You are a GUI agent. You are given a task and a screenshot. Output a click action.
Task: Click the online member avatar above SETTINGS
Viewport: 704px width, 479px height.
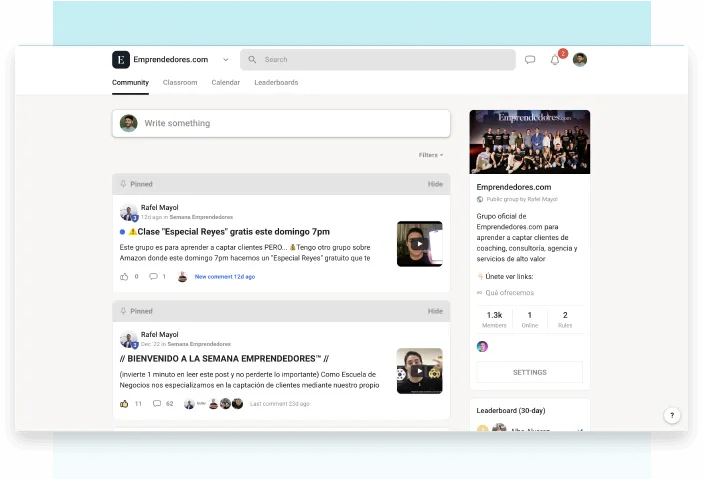tap(482, 346)
